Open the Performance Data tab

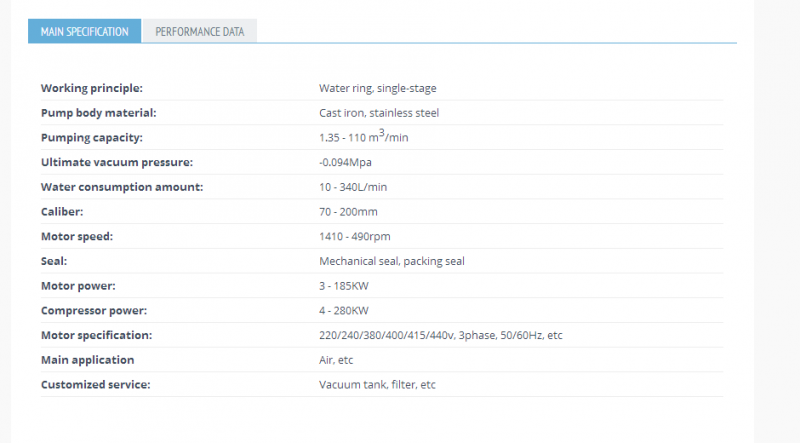click(x=199, y=31)
